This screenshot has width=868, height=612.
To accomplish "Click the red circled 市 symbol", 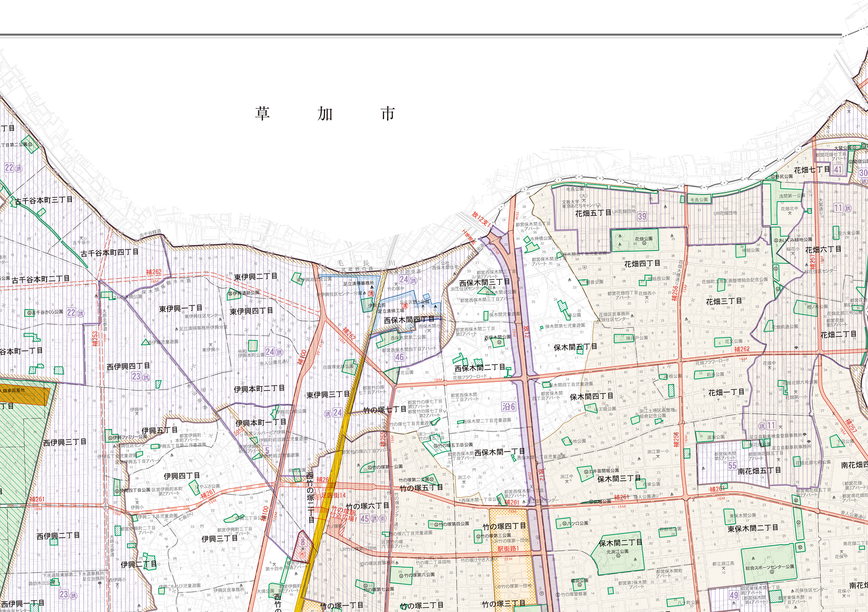I will [302, 554].
